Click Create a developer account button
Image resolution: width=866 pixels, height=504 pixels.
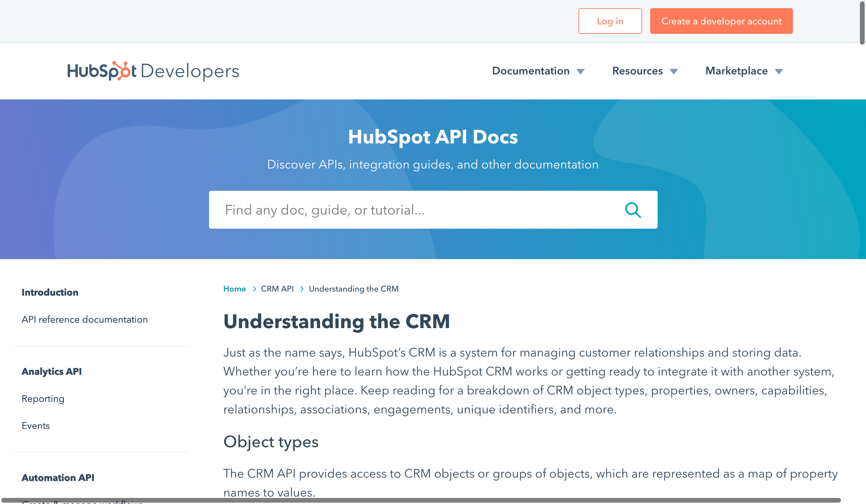(721, 21)
